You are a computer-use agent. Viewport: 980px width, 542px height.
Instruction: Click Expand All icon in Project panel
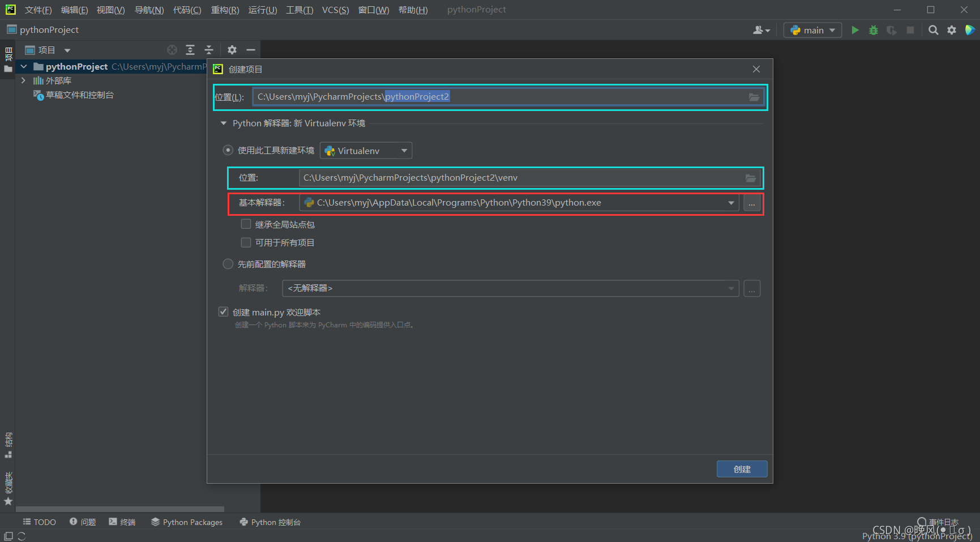(190, 50)
